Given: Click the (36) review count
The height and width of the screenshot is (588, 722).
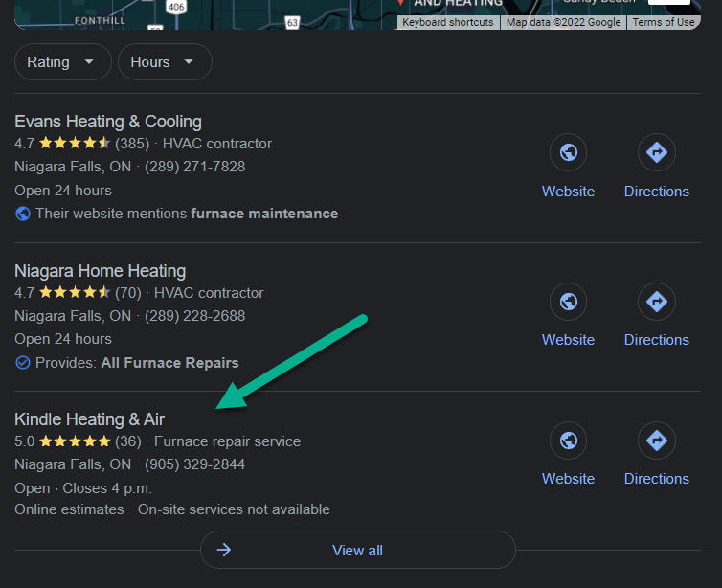Looking at the screenshot, I should pos(128,441).
